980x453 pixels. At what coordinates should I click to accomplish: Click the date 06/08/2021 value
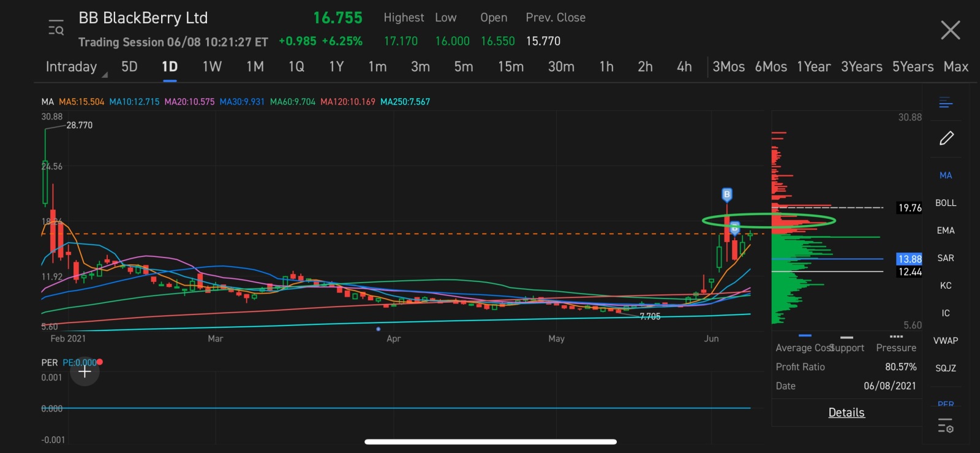(x=890, y=386)
